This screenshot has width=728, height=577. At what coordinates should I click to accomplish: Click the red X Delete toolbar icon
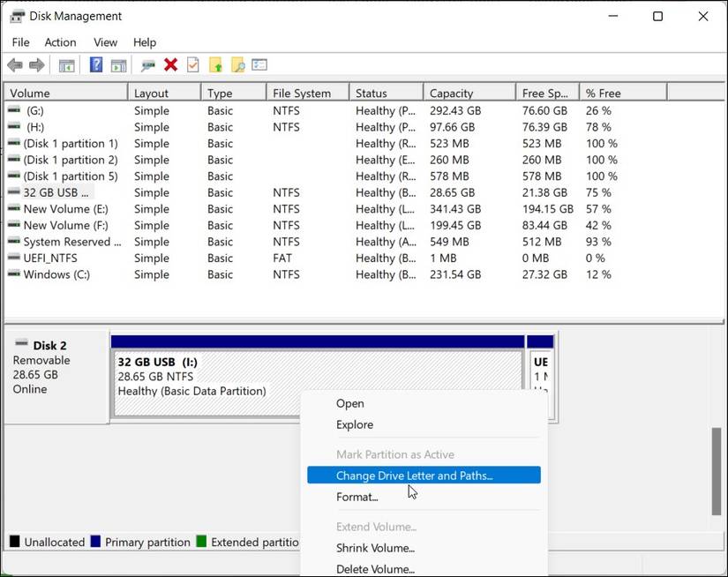coord(170,65)
